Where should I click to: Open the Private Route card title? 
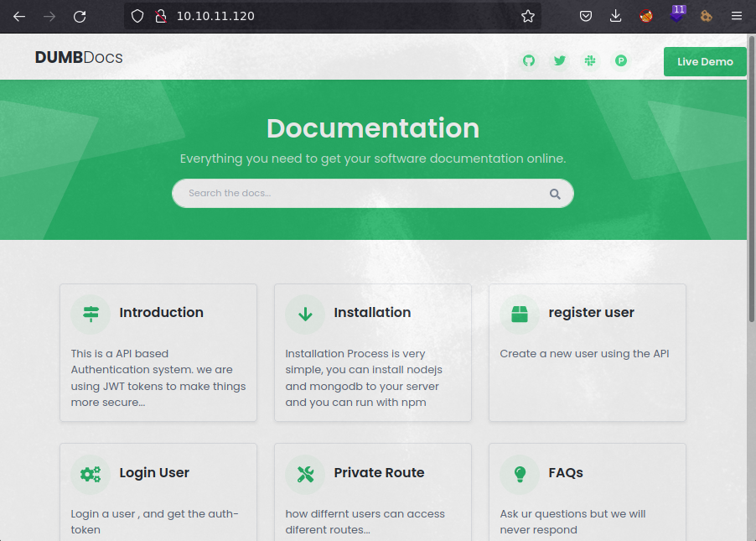tap(379, 473)
